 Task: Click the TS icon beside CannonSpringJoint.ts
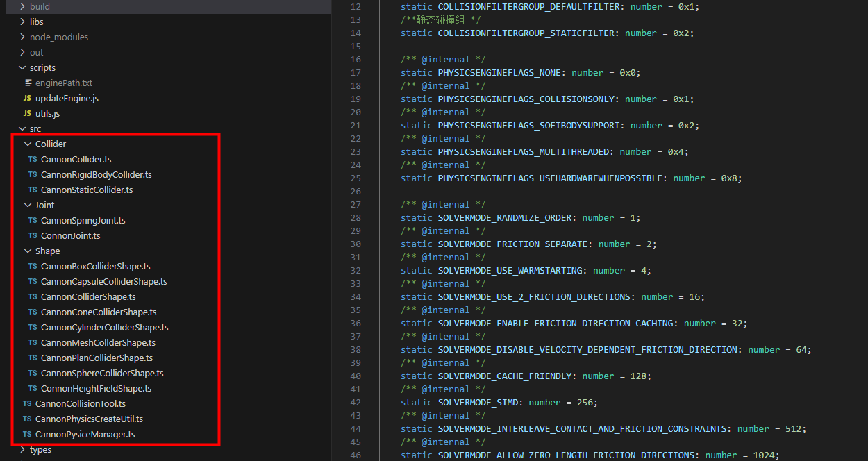point(33,221)
